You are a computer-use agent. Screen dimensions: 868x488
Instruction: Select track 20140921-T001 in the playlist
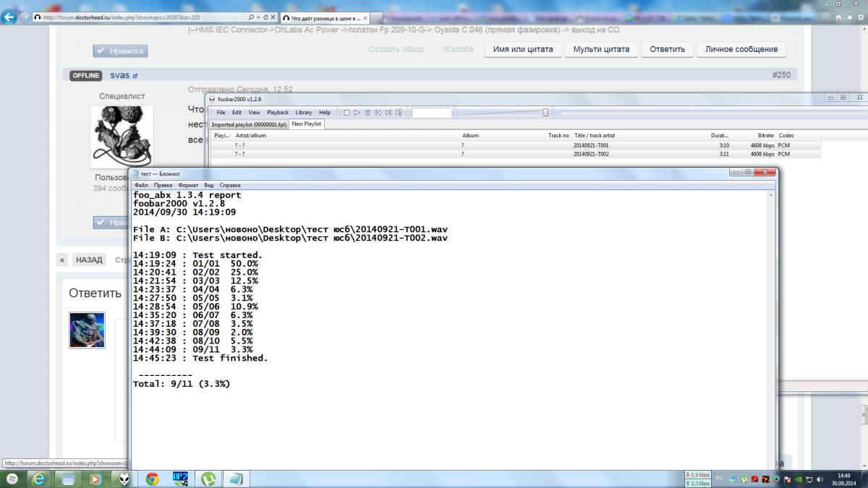point(516,145)
